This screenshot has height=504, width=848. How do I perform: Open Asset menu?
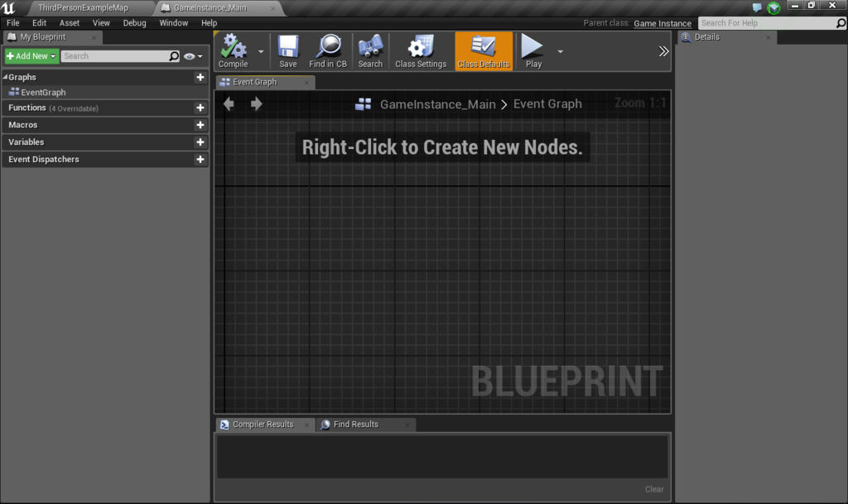click(70, 22)
